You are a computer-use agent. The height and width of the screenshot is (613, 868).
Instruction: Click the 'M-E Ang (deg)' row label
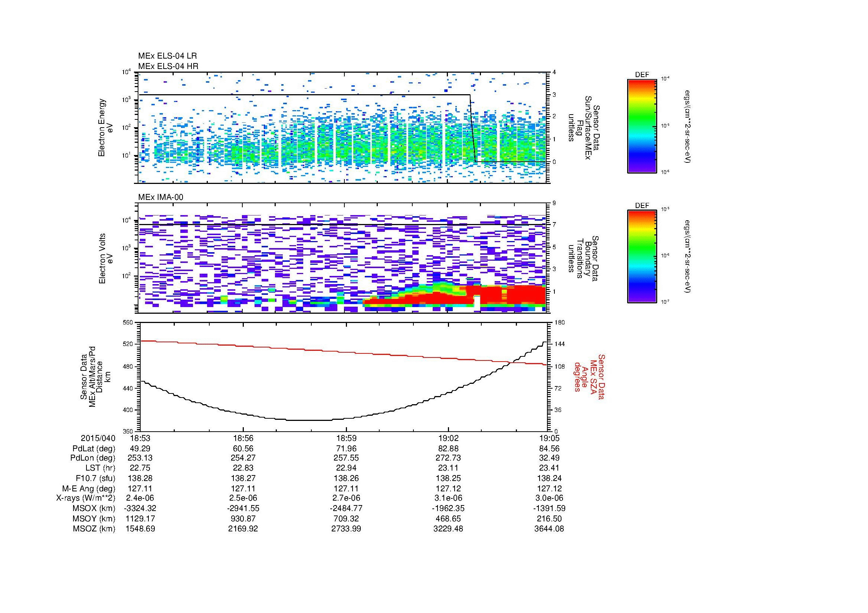point(89,488)
